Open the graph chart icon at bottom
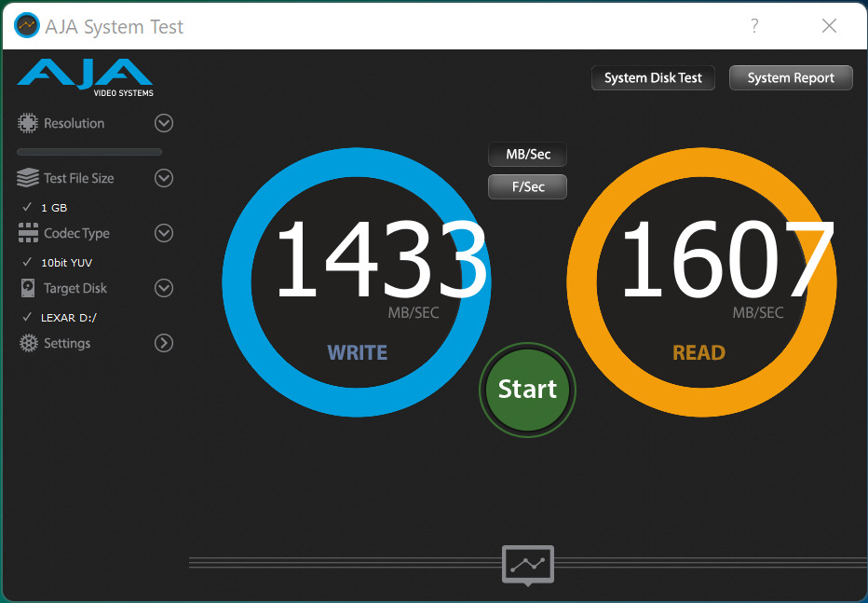This screenshot has height=603, width=868. [528, 564]
